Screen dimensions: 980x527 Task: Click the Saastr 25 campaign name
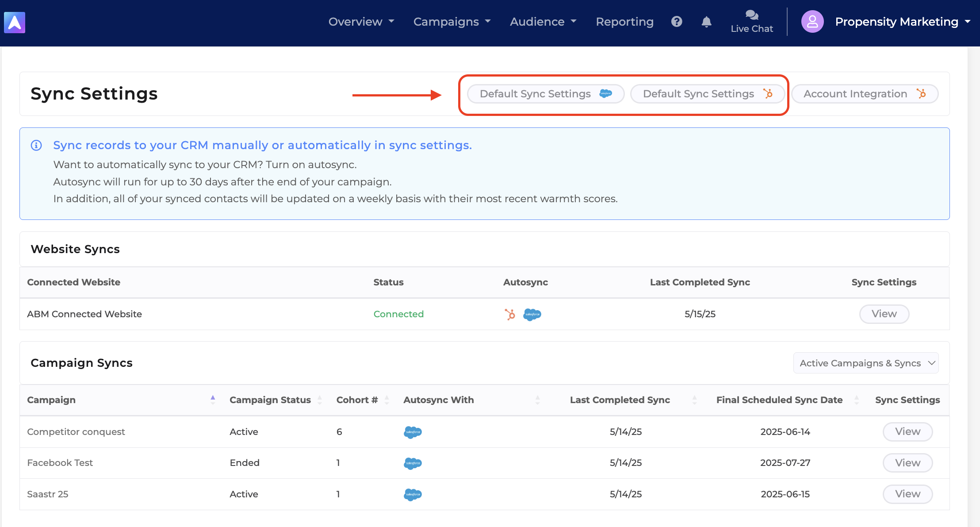[48, 494]
